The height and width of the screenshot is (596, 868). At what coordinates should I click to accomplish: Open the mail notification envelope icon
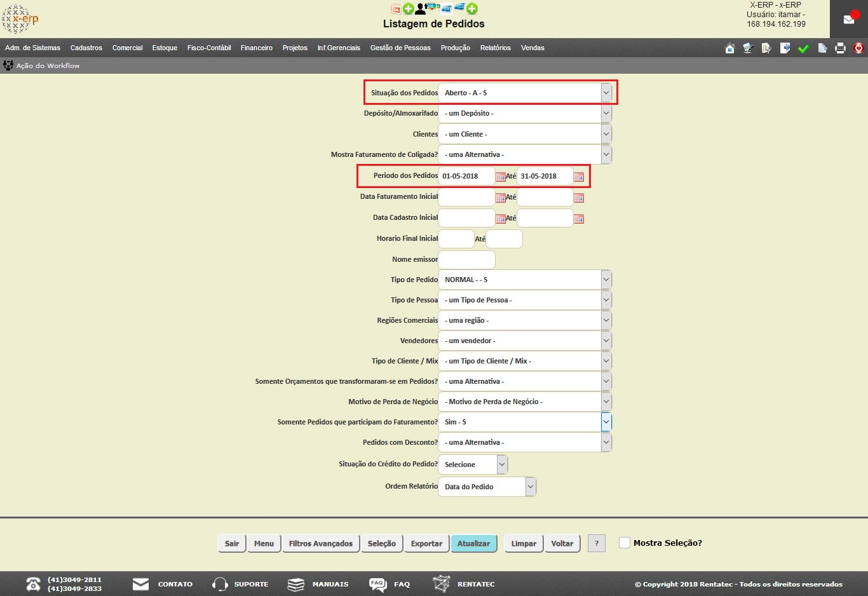[x=849, y=19]
